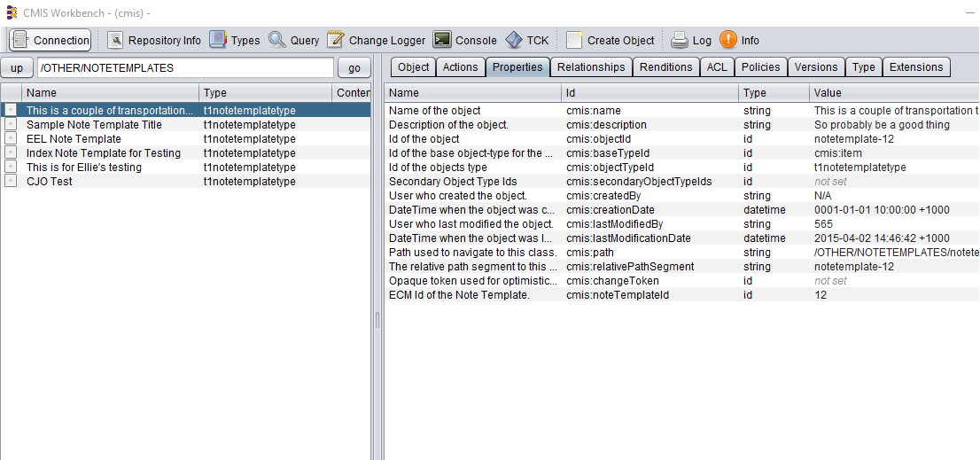Select 'Sample Note Template Title' row
The height and width of the screenshot is (460, 980).
click(185, 124)
